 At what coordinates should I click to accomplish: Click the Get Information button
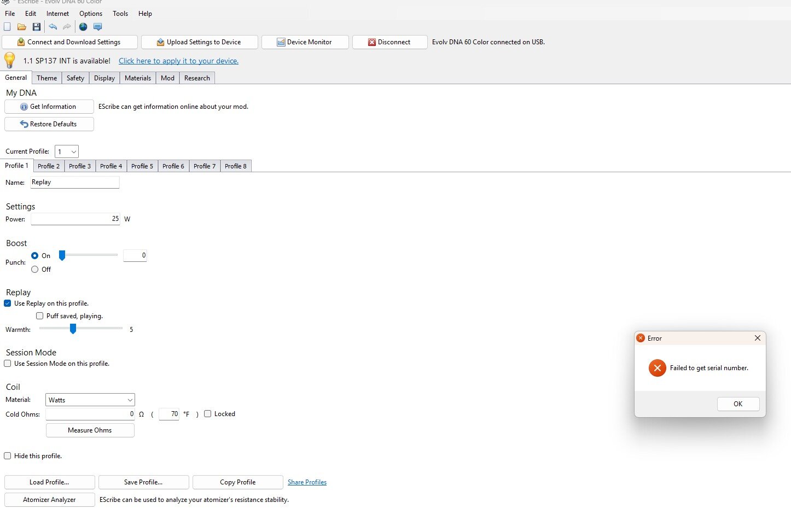click(x=49, y=107)
